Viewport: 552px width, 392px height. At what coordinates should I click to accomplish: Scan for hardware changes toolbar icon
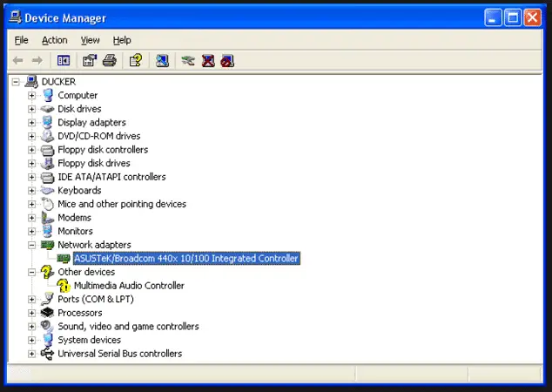[x=162, y=61]
